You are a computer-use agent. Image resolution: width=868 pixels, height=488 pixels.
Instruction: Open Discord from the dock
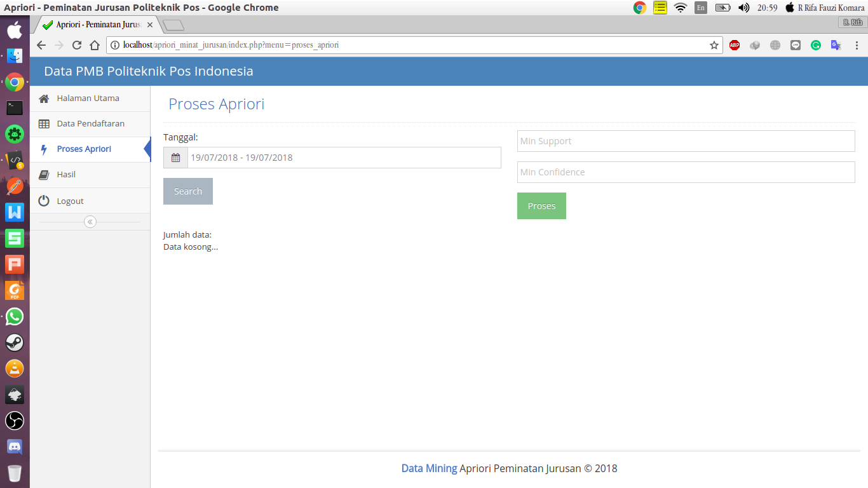[15, 447]
